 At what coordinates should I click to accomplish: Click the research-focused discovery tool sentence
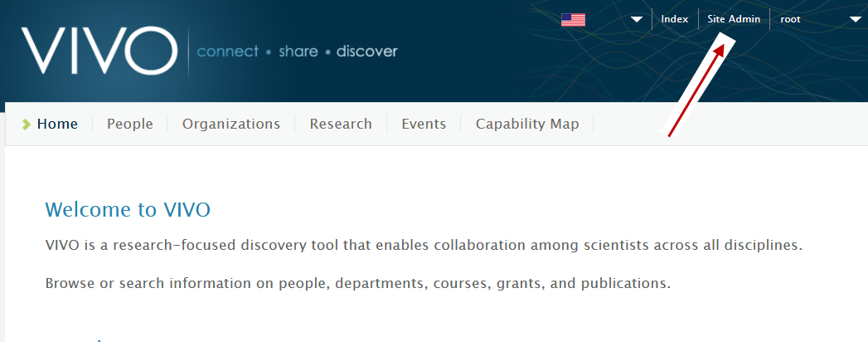click(424, 245)
